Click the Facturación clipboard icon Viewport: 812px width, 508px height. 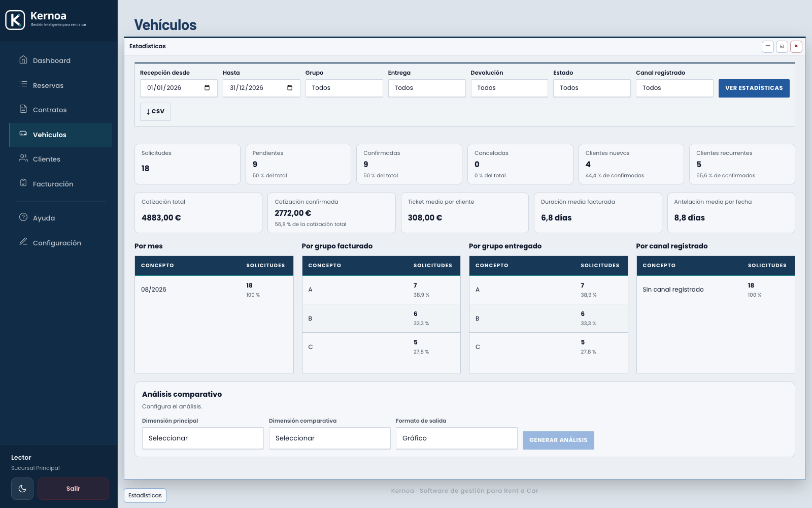coord(23,183)
